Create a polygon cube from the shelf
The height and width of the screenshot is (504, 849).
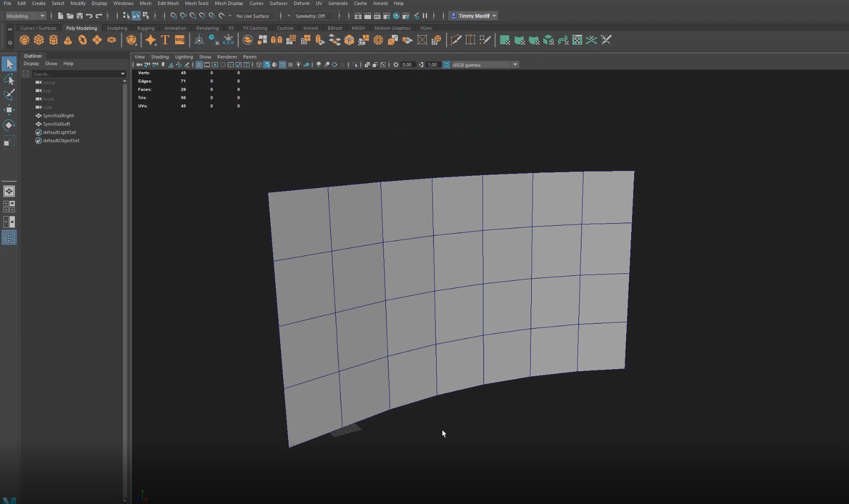[x=39, y=40]
